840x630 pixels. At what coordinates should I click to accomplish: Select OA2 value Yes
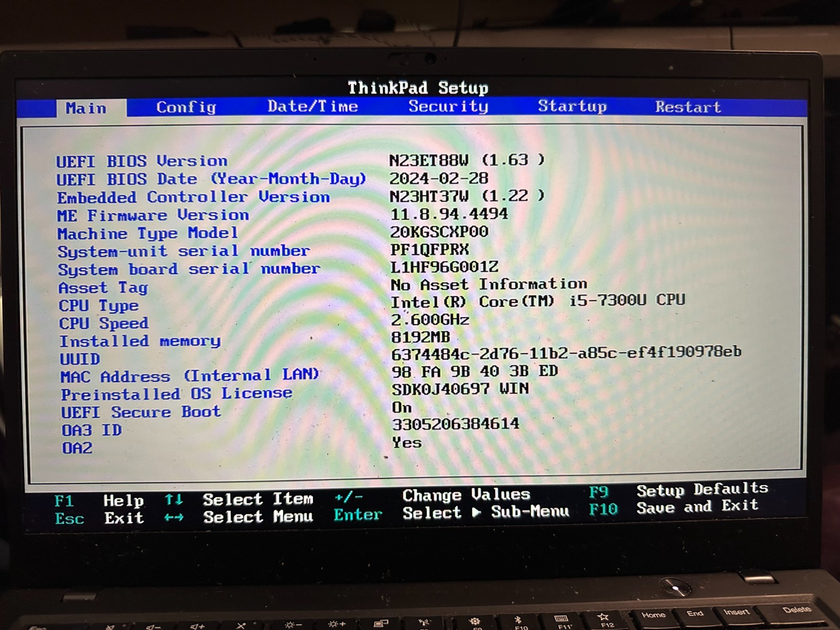(x=407, y=443)
